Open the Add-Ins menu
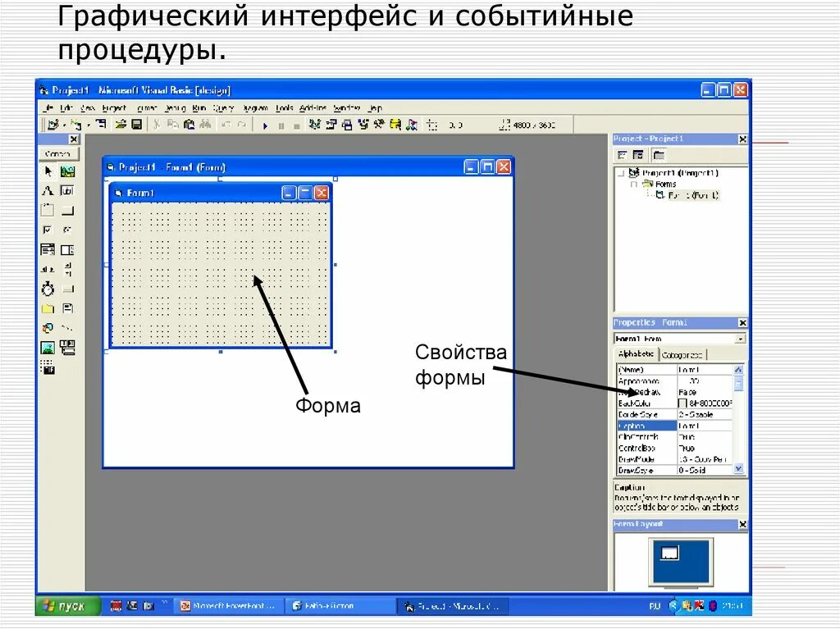The image size is (840, 629). (x=313, y=108)
